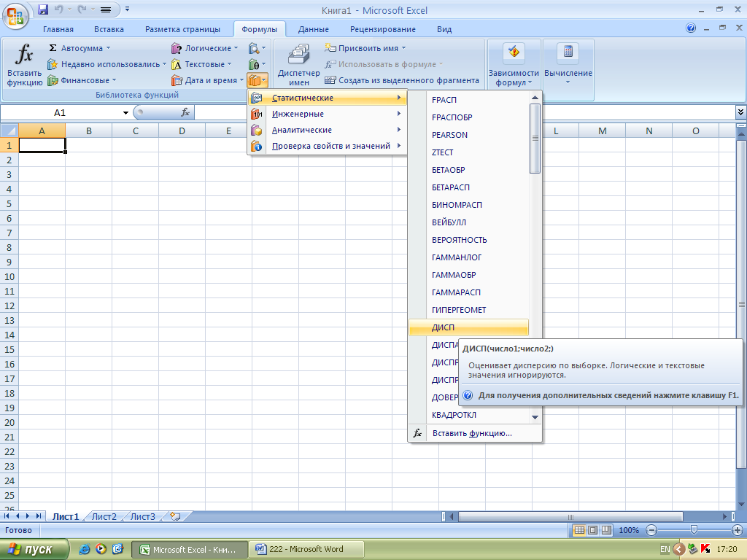
Task: Open Financial (Финансовые) functions list
Action: click(82, 80)
